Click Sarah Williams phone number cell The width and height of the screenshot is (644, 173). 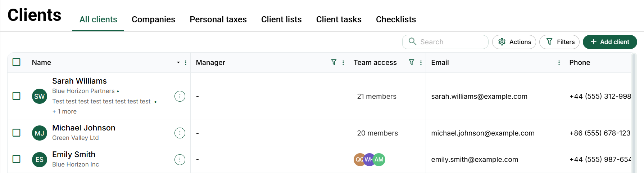point(600,96)
